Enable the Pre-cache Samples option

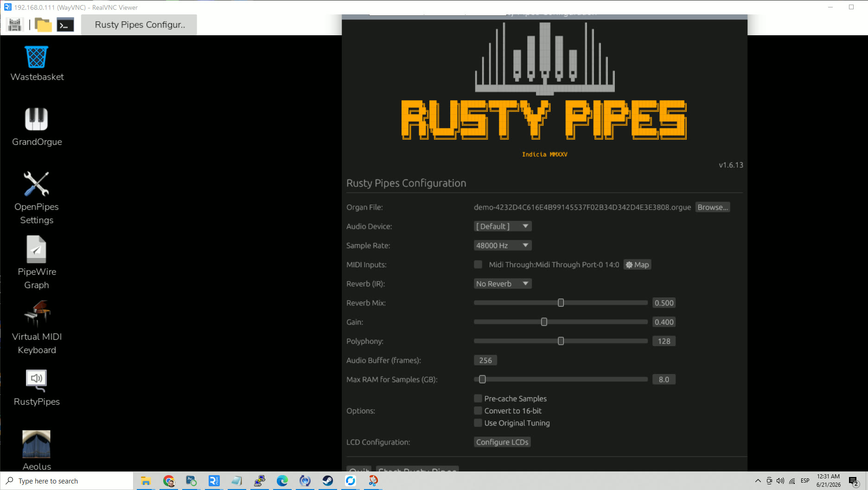(478, 399)
